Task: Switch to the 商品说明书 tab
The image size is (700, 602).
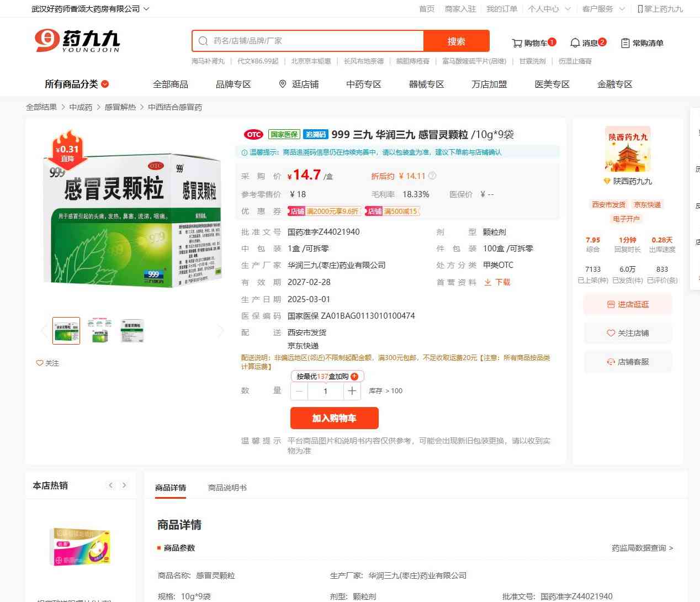Action: point(227,488)
